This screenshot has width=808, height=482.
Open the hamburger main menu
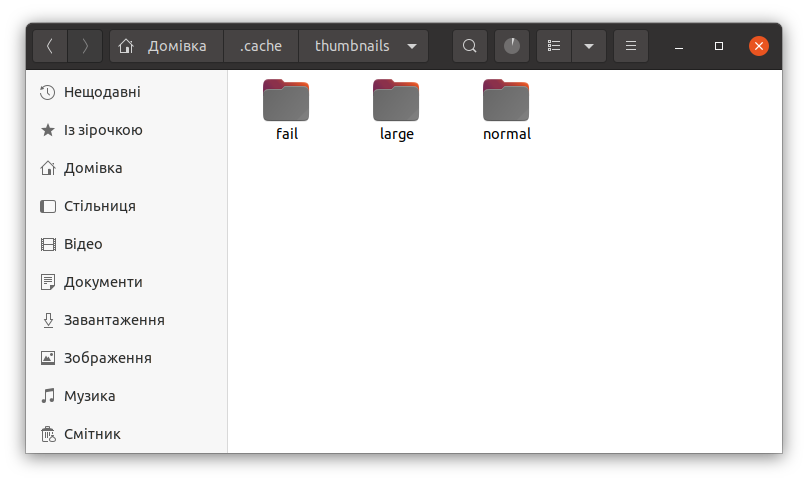tap(630, 46)
